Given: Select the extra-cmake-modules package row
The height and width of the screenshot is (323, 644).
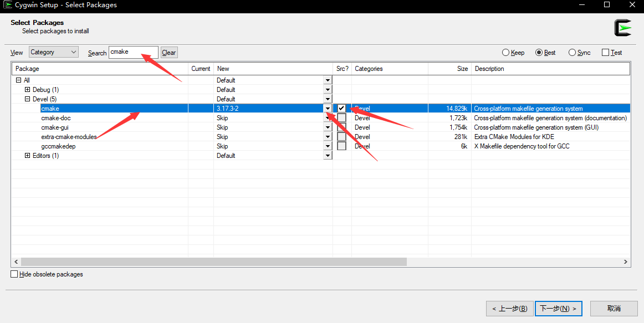Looking at the screenshot, I should coord(321,137).
